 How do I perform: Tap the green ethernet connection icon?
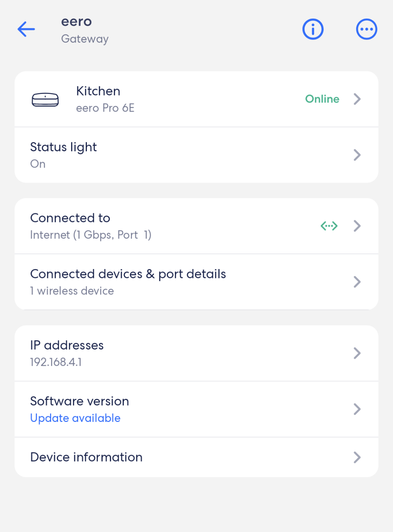pyautogui.click(x=329, y=226)
